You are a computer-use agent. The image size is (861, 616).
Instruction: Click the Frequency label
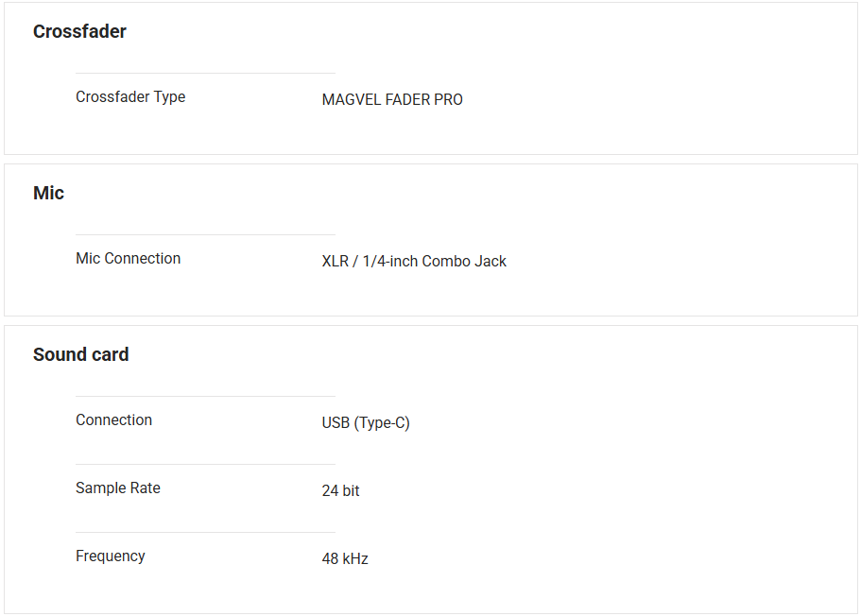[111, 556]
